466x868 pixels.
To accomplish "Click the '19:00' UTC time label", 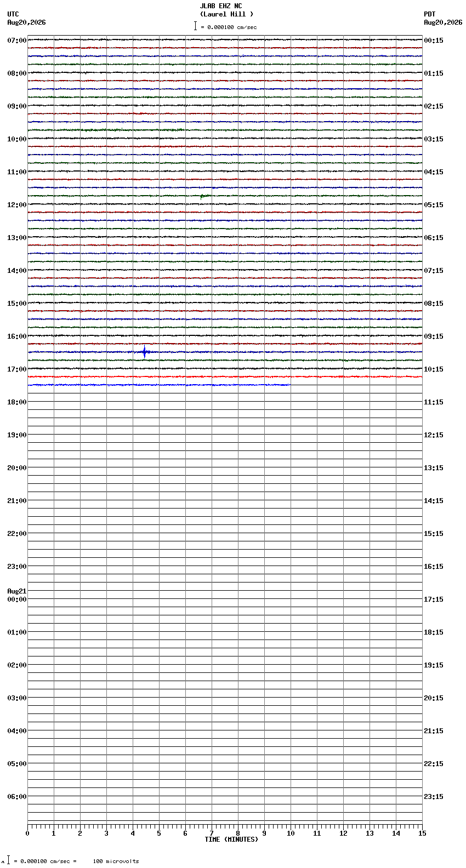I will (17, 435).
